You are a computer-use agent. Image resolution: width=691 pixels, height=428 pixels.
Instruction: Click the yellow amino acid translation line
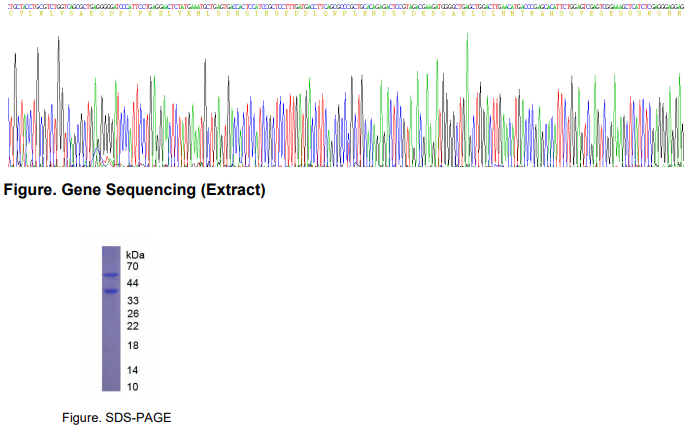(346, 14)
